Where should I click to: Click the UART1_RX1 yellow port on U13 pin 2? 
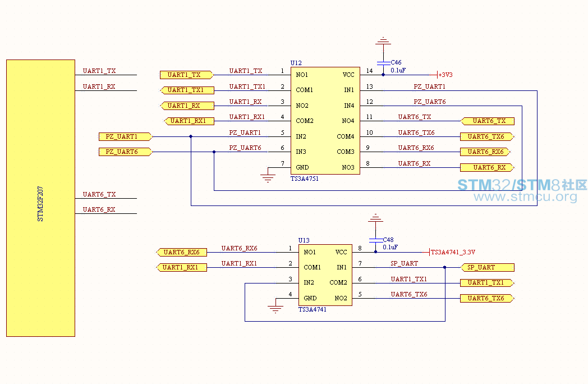pyautogui.click(x=181, y=267)
